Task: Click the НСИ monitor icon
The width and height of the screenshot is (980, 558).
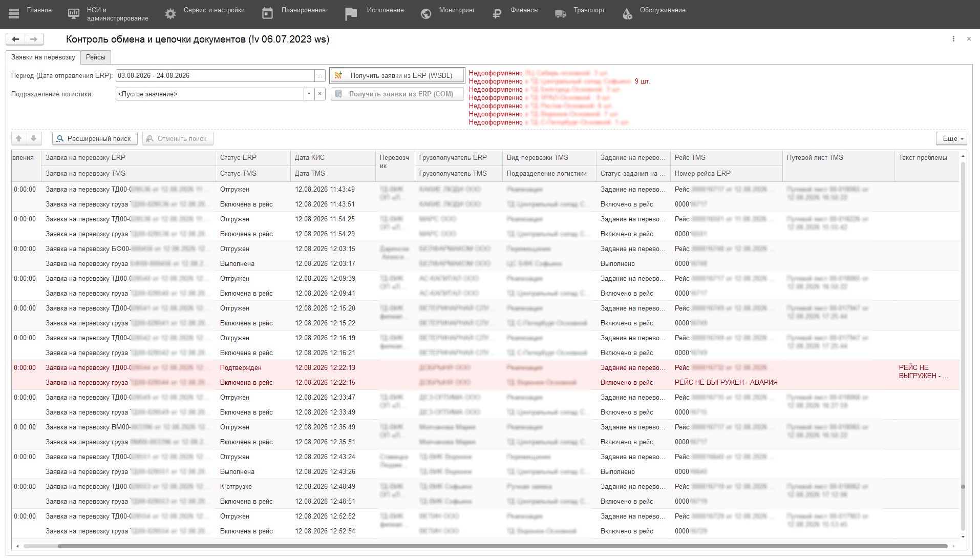Action: (x=74, y=14)
